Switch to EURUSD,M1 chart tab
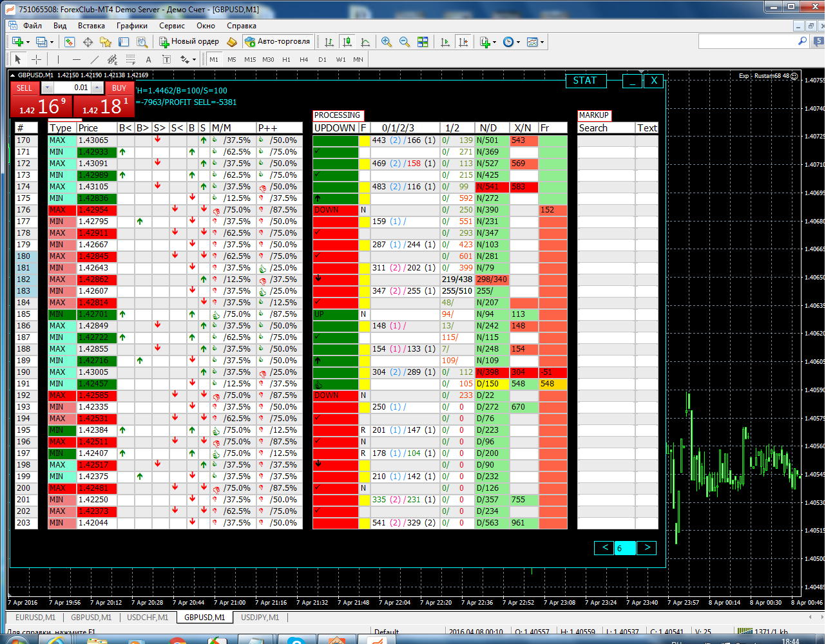Viewport: 835px width, 644px height. (x=35, y=617)
